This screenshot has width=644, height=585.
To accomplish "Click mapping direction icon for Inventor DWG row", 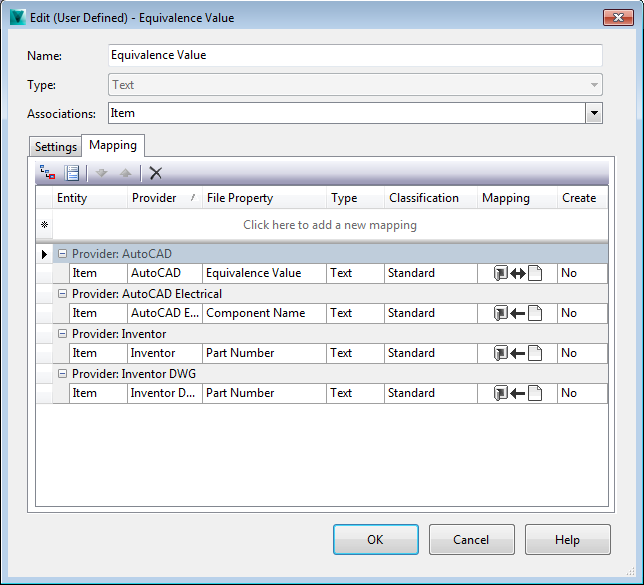I will pos(518,393).
